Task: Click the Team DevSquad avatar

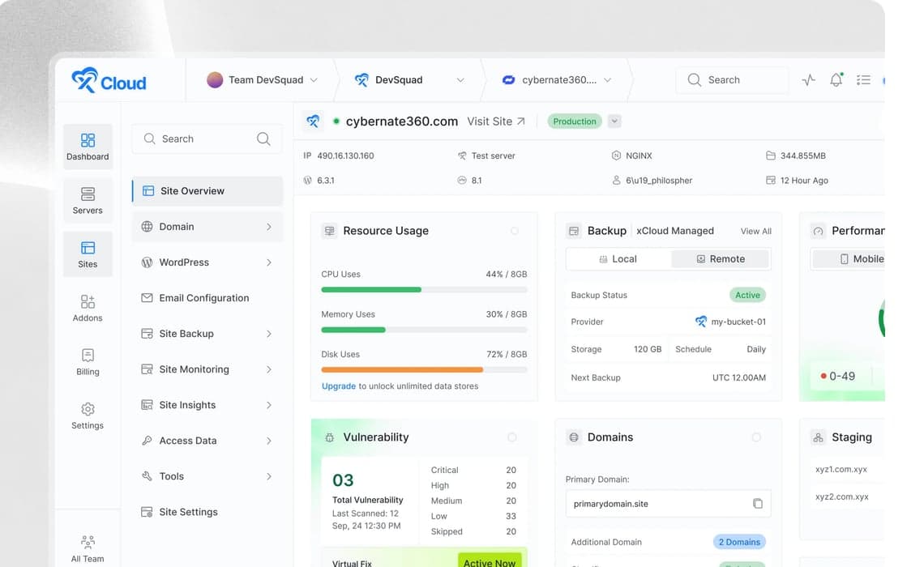Action: 215,79
